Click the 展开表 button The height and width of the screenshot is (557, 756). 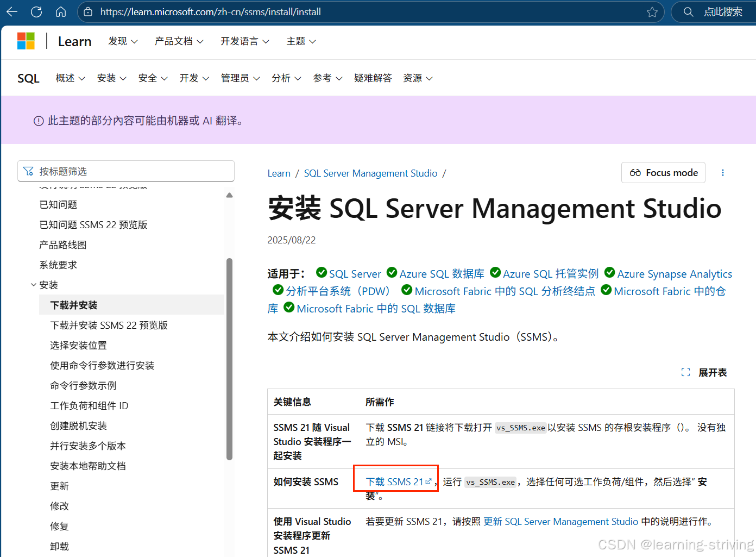tap(704, 372)
